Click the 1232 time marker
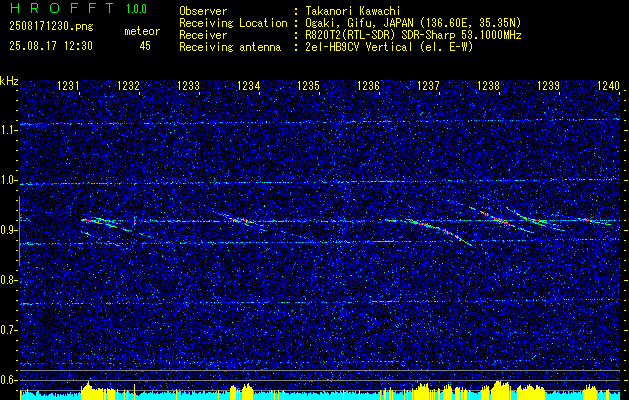Viewport: 629px width, 400px height. (128, 85)
